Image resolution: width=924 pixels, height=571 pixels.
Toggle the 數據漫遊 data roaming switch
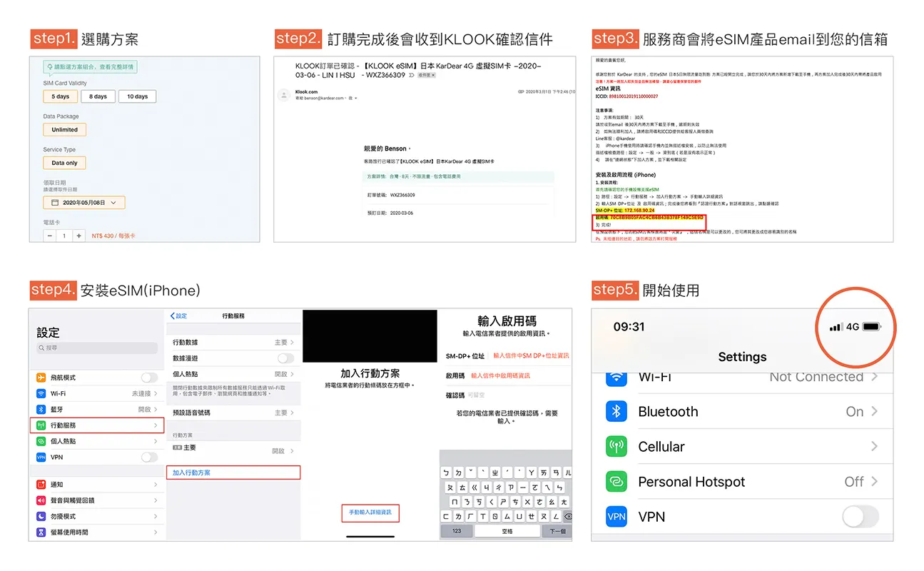[x=285, y=358]
